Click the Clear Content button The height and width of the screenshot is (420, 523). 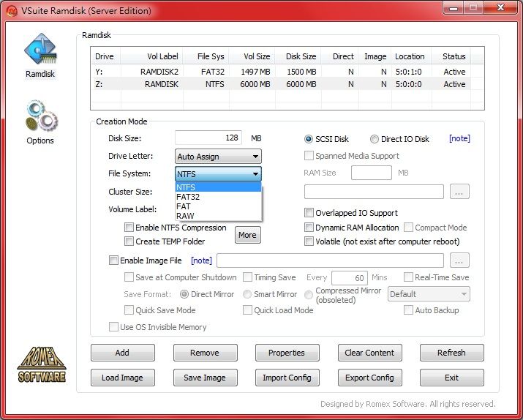point(369,353)
